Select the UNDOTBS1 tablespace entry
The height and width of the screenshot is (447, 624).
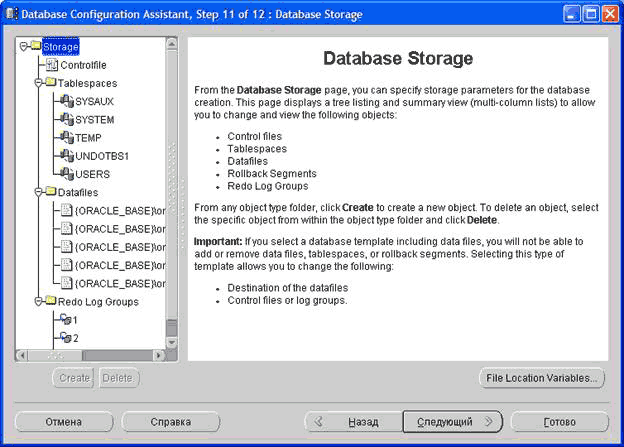[x=102, y=156]
